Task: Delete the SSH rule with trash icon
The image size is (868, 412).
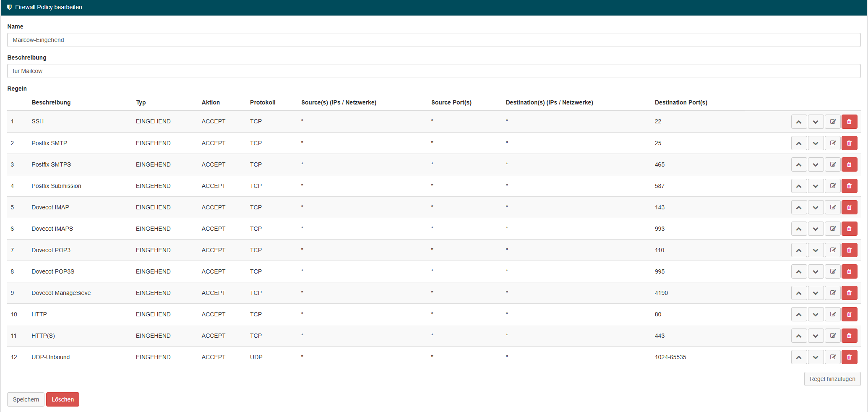Action: click(849, 122)
